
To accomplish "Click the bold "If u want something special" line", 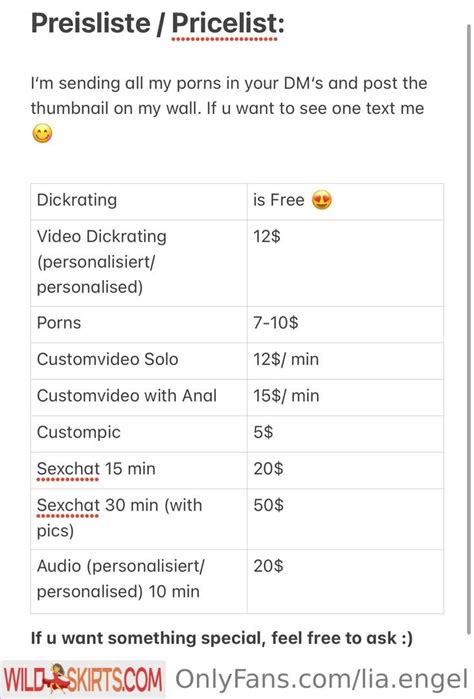I will (222, 638).
